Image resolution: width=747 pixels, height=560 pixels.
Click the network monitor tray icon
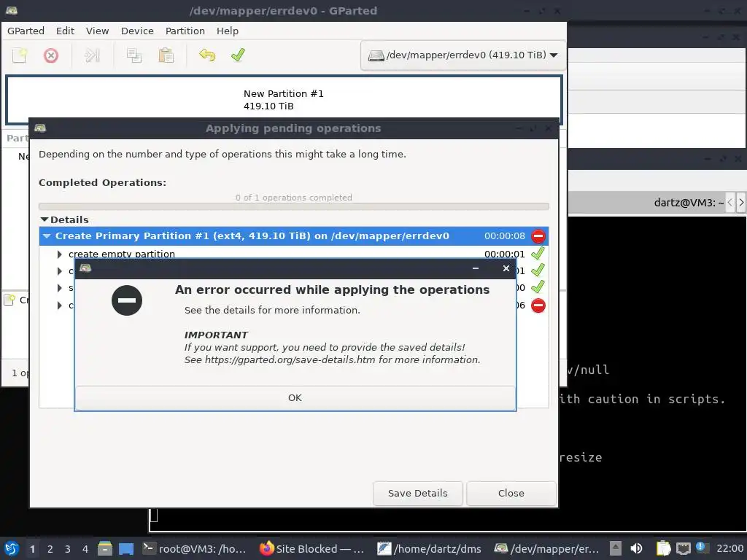pyautogui.click(x=683, y=548)
